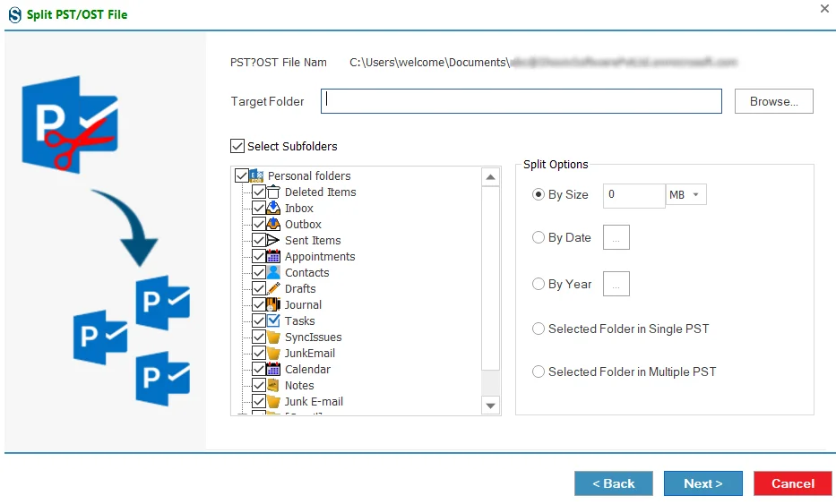Uncheck the Journal checkbox
The image size is (836, 504).
(259, 304)
